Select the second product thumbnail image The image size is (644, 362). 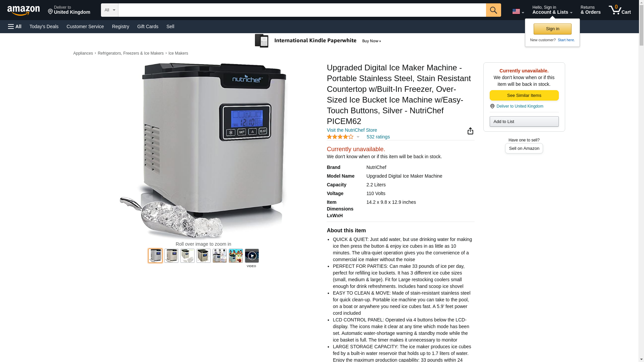pyautogui.click(x=171, y=256)
